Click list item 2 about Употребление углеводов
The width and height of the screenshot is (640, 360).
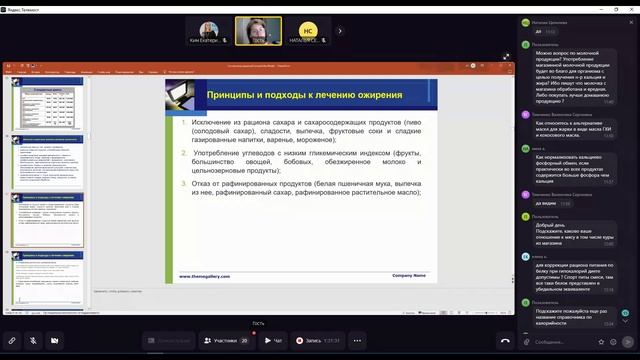coord(306,162)
